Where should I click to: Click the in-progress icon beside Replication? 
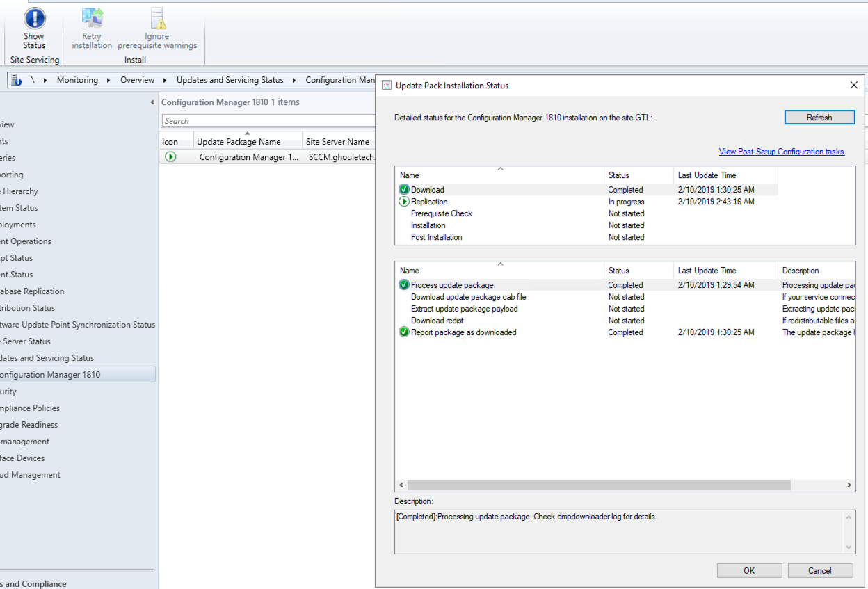(404, 202)
